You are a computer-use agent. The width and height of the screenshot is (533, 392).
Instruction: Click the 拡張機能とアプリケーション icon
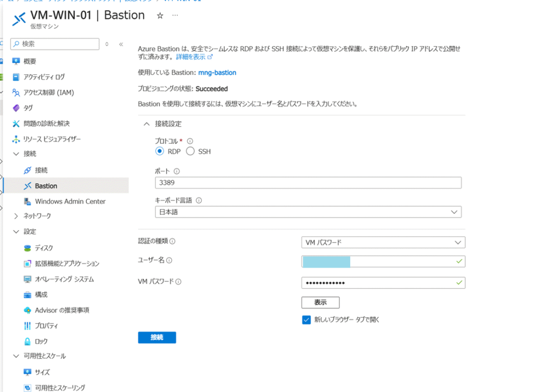coord(28,263)
